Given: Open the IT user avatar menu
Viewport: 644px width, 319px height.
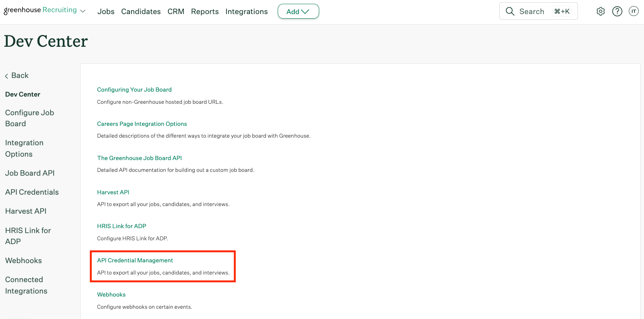Looking at the screenshot, I should tap(634, 11).
